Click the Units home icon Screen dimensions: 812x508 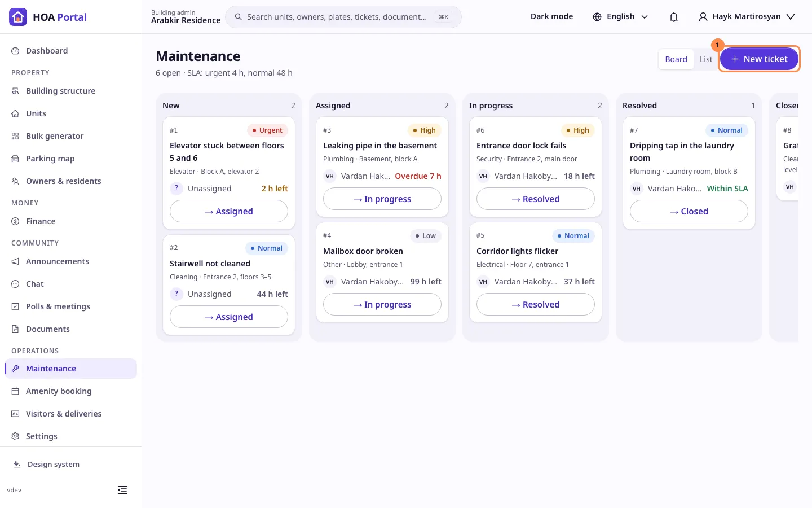tap(15, 113)
